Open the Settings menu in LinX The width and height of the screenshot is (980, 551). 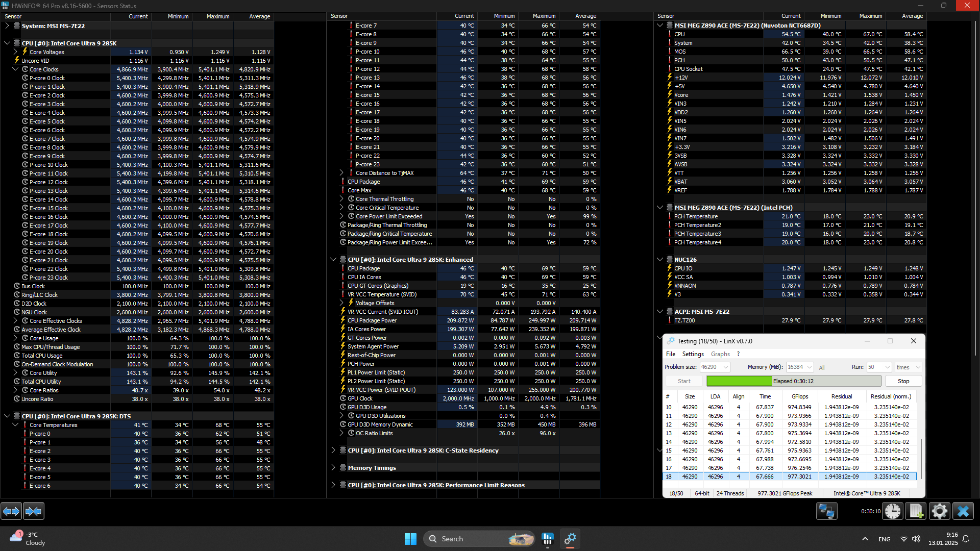point(693,354)
